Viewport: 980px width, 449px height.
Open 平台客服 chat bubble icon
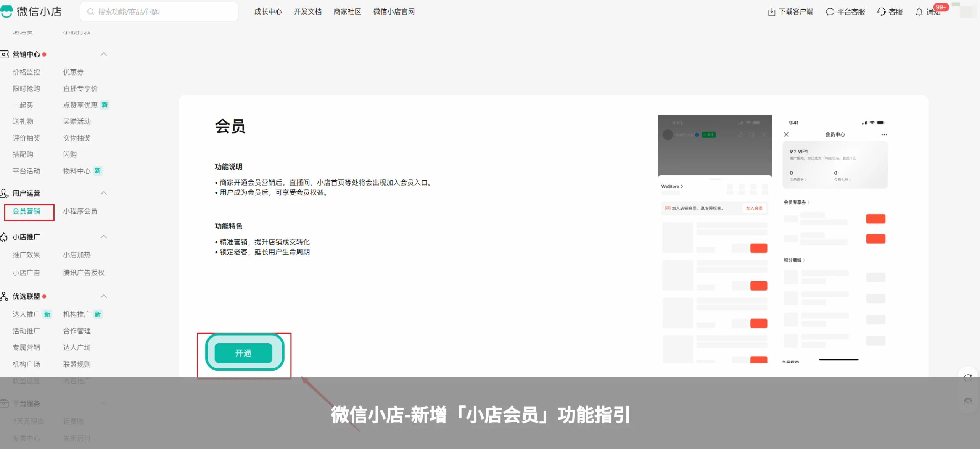830,12
